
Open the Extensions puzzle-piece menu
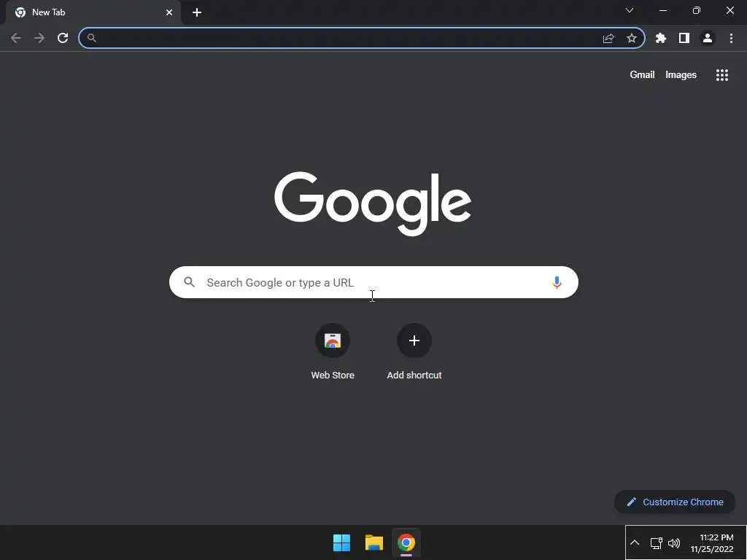(661, 38)
